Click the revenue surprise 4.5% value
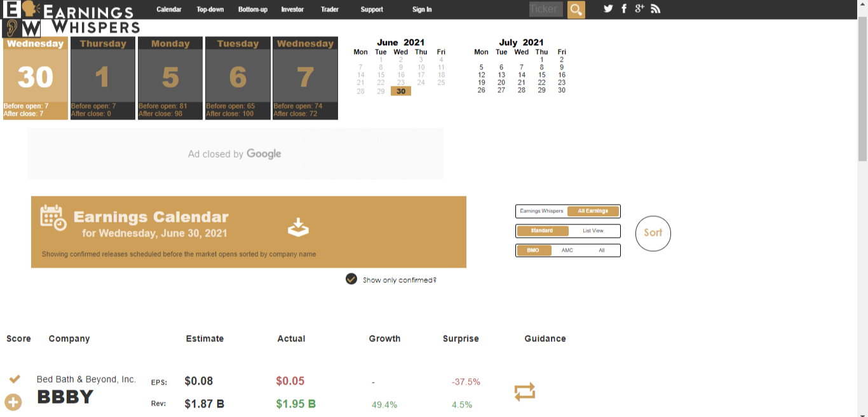This screenshot has width=868, height=417. (462, 405)
